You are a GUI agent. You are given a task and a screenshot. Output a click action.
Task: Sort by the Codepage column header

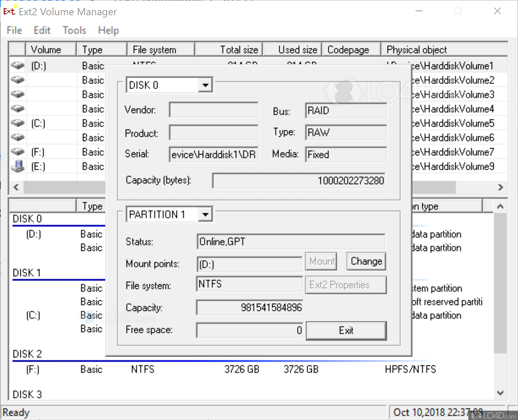tap(352, 50)
